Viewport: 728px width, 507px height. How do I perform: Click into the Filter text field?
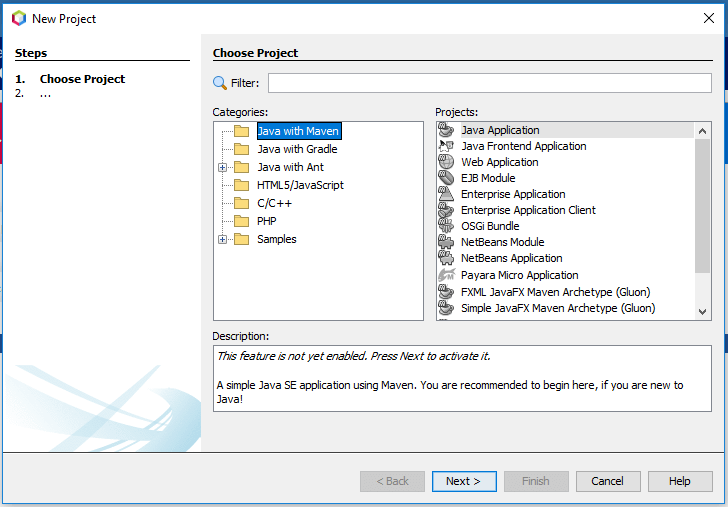tap(489, 83)
